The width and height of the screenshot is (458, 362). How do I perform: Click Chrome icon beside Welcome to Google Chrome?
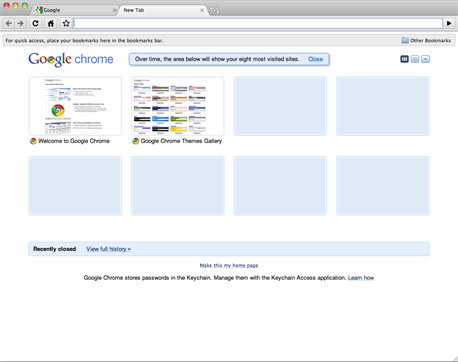pyautogui.click(x=33, y=141)
